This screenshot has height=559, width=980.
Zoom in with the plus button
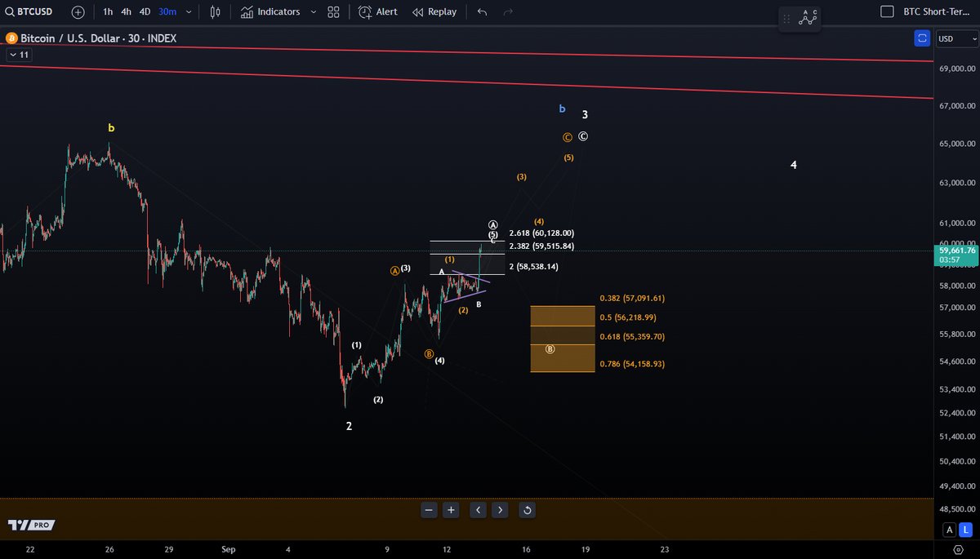pos(451,509)
